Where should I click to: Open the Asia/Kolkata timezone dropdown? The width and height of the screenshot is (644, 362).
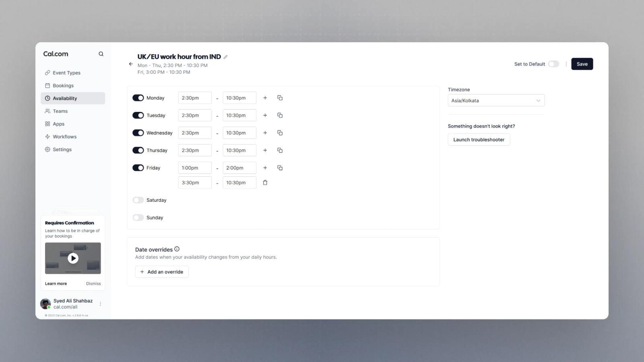pos(496,100)
